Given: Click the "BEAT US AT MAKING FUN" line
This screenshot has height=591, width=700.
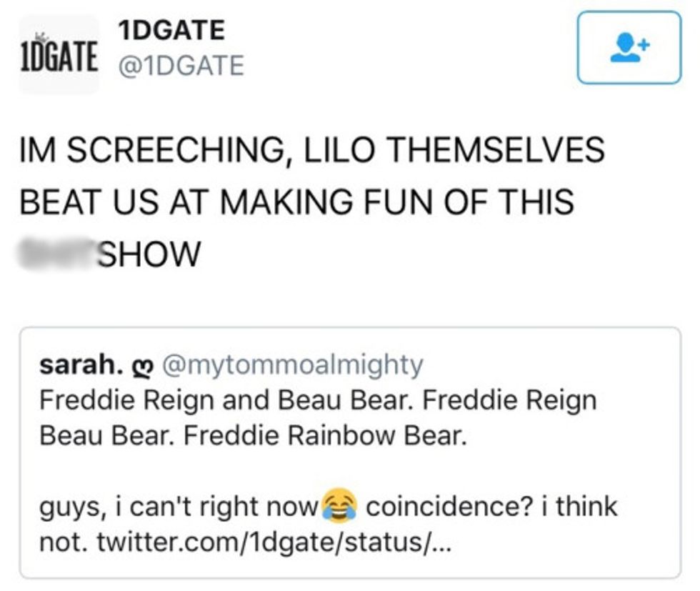Looking at the screenshot, I should click(296, 202).
